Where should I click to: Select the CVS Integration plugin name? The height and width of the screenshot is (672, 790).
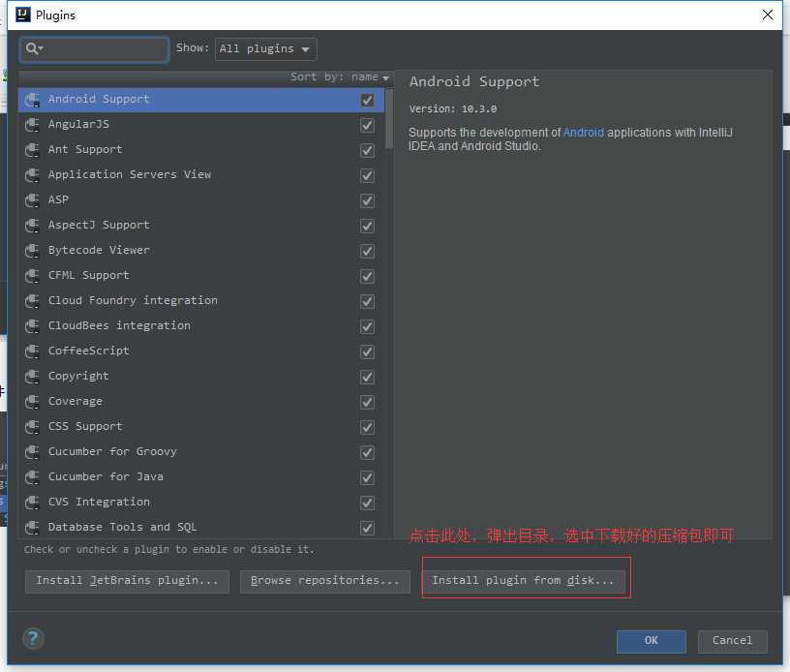(99, 503)
